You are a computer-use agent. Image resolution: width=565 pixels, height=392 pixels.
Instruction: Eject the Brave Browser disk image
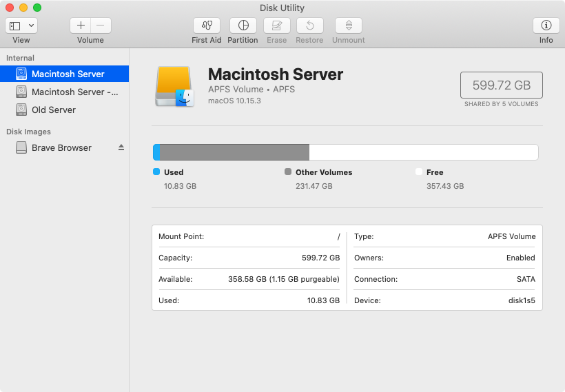(121, 147)
